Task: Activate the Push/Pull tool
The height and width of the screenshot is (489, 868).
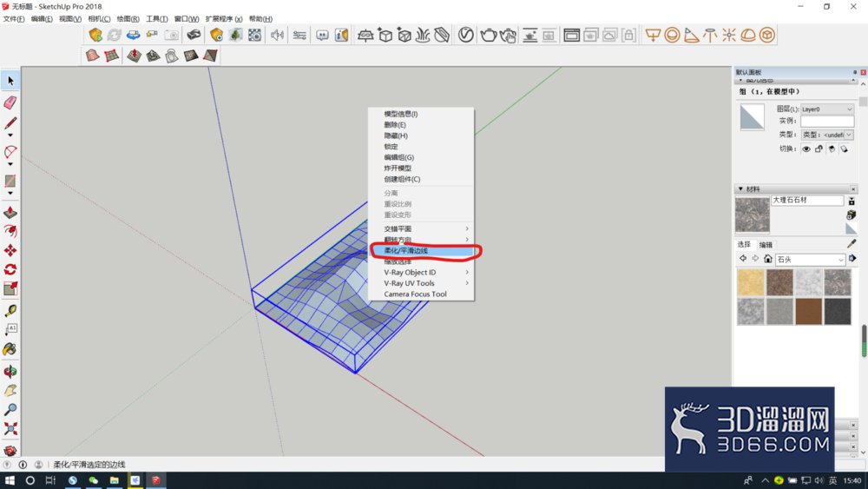Action: pos(10,213)
